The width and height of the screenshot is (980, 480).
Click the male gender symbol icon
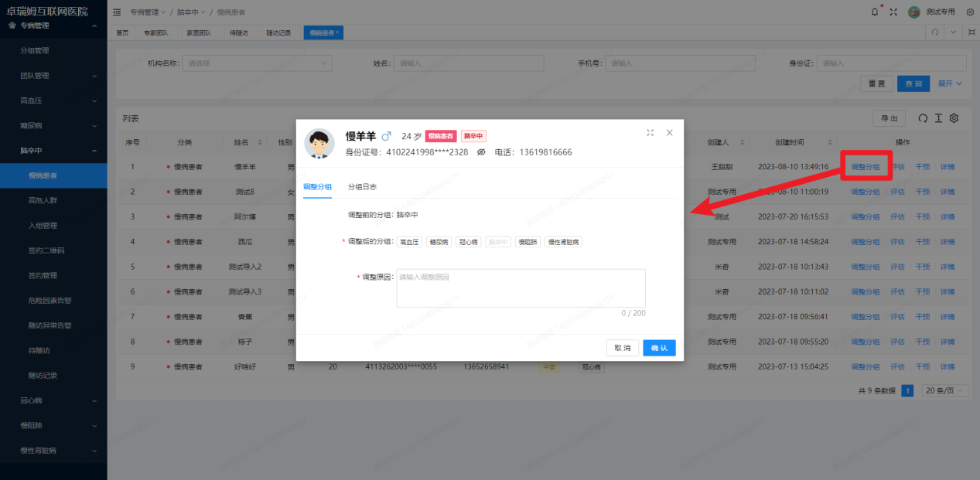(x=387, y=136)
